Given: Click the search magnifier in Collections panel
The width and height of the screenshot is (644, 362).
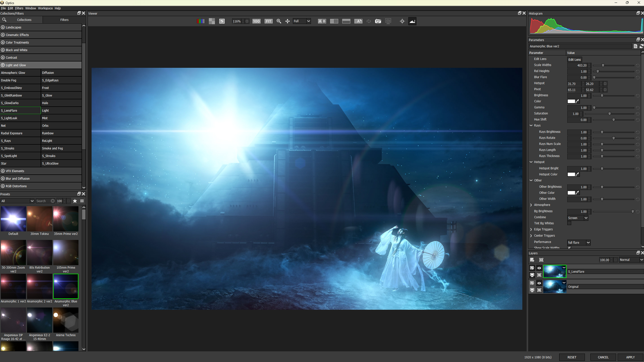Looking at the screenshot, I should click(4, 20).
